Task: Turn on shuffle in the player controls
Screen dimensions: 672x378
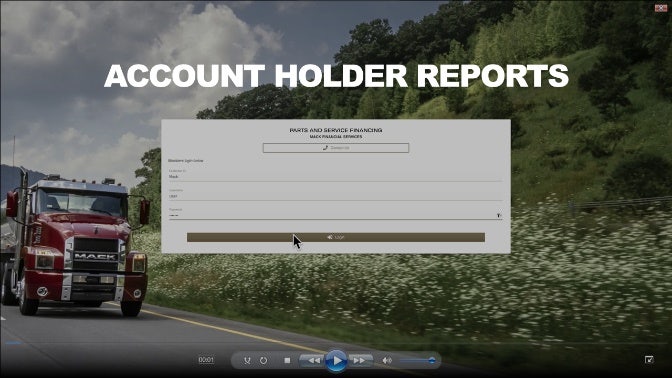Action: point(247,360)
